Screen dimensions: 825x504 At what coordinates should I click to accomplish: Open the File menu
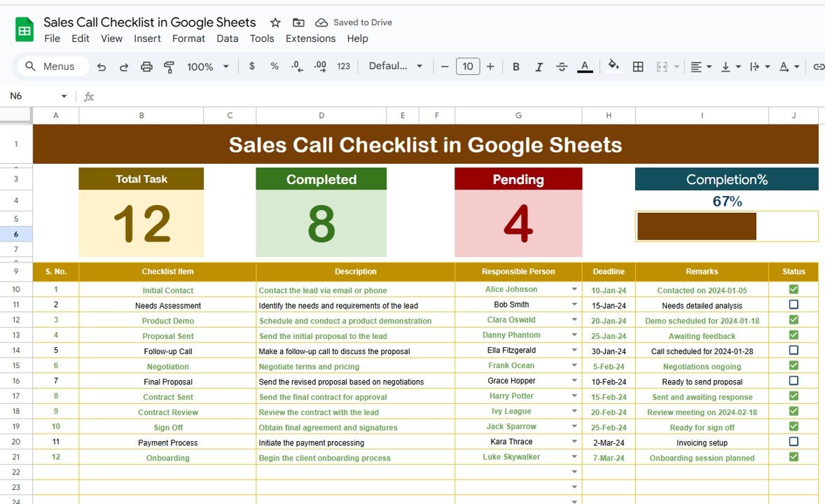(52, 38)
